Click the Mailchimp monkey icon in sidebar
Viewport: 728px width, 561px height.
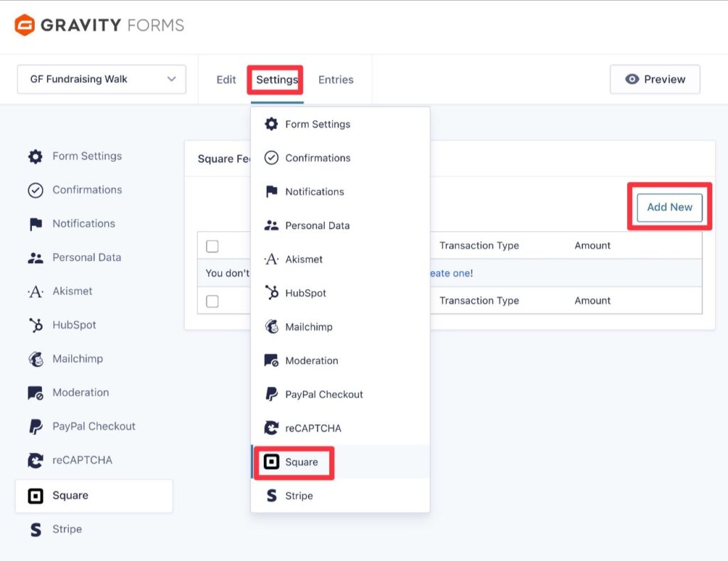(36, 359)
